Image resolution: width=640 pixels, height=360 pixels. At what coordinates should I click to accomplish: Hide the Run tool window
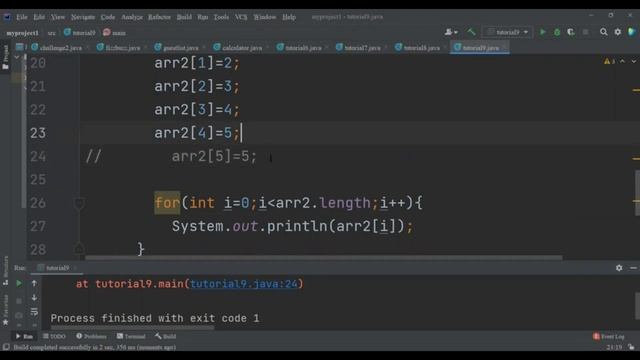[x=633, y=268]
